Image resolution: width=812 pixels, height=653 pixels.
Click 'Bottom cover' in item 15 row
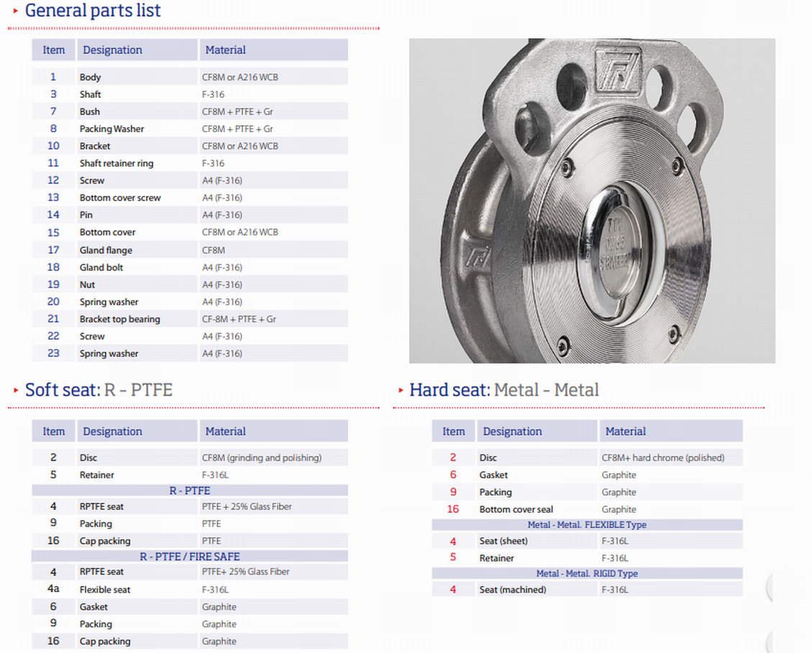[107, 232]
